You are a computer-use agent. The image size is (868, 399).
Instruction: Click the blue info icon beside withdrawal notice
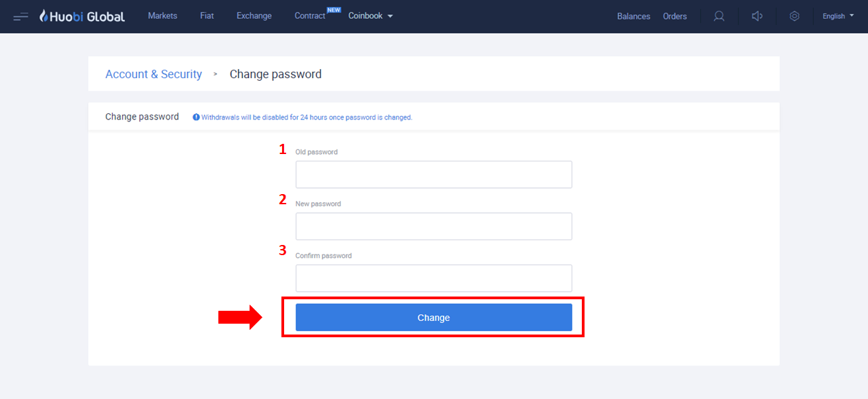pyautogui.click(x=196, y=117)
